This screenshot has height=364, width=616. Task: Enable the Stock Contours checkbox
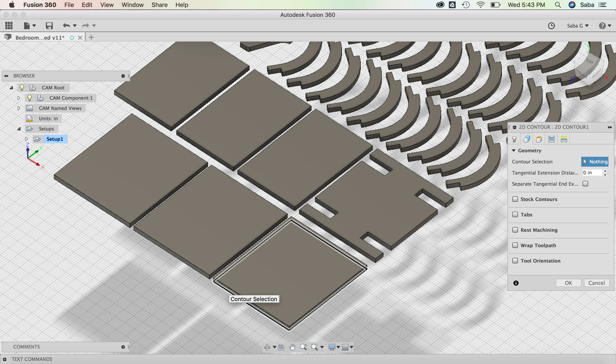point(515,199)
